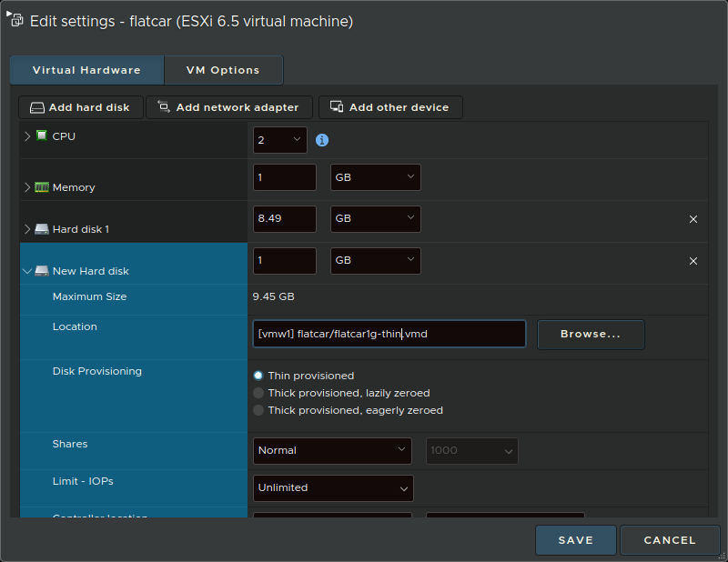Select Thin provisioned option
Image resolution: width=728 pixels, height=562 pixels.
point(258,376)
